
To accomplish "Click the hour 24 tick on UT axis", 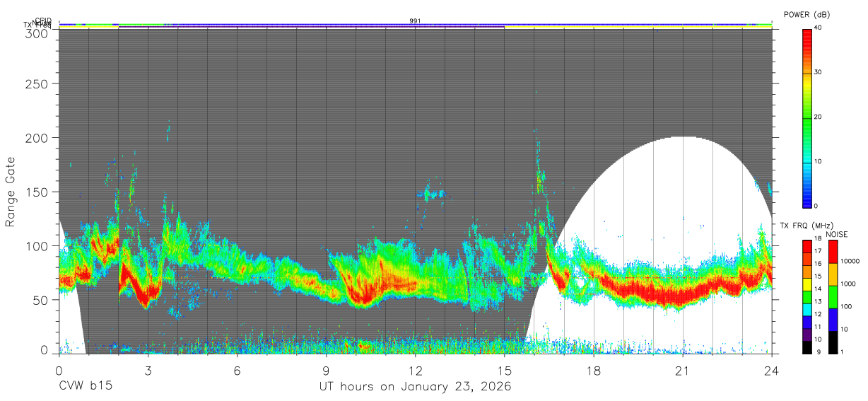I will coord(772,370).
